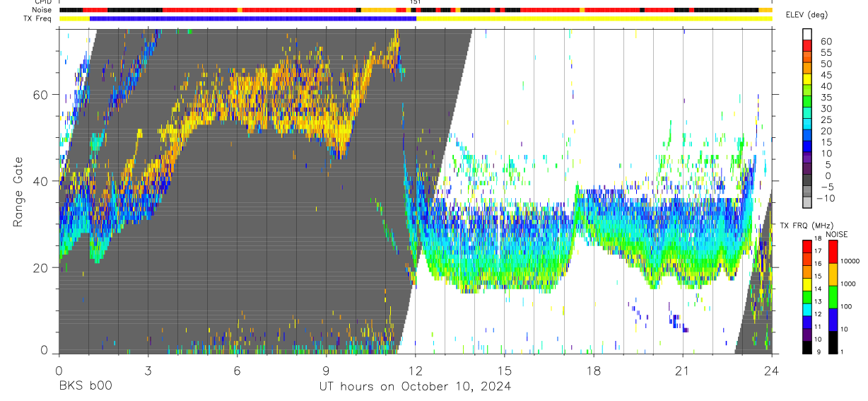The image size is (868, 401).
Task: Click the horizontal Noise strip above the plot
Action: click(x=416, y=10)
